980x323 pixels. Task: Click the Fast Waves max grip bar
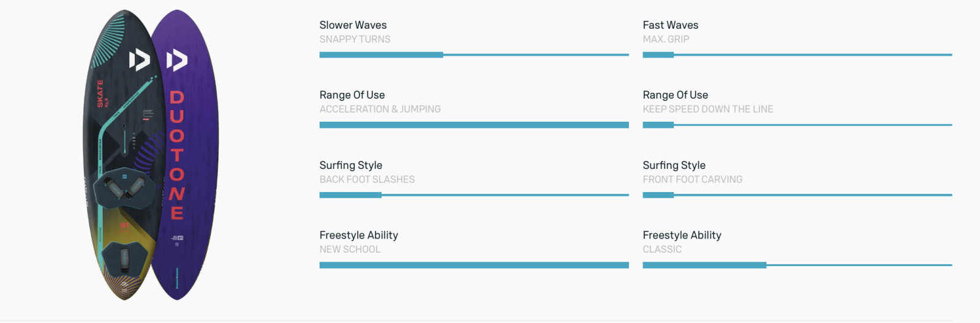coord(797,55)
